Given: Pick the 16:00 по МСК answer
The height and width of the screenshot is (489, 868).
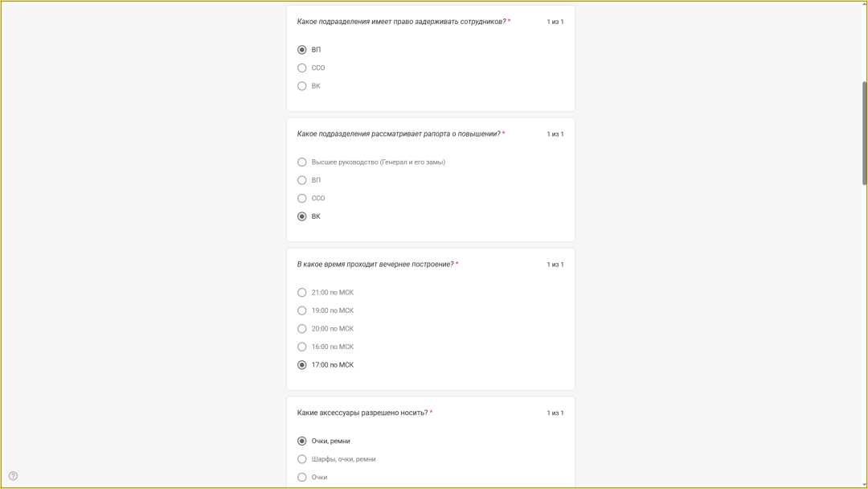Looking at the screenshot, I should pyautogui.click(x=302, y=347).
